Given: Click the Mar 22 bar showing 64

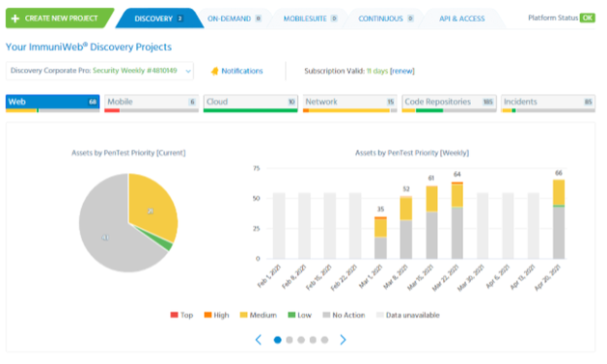Looking at the screenshot, I should pos(457,221).
